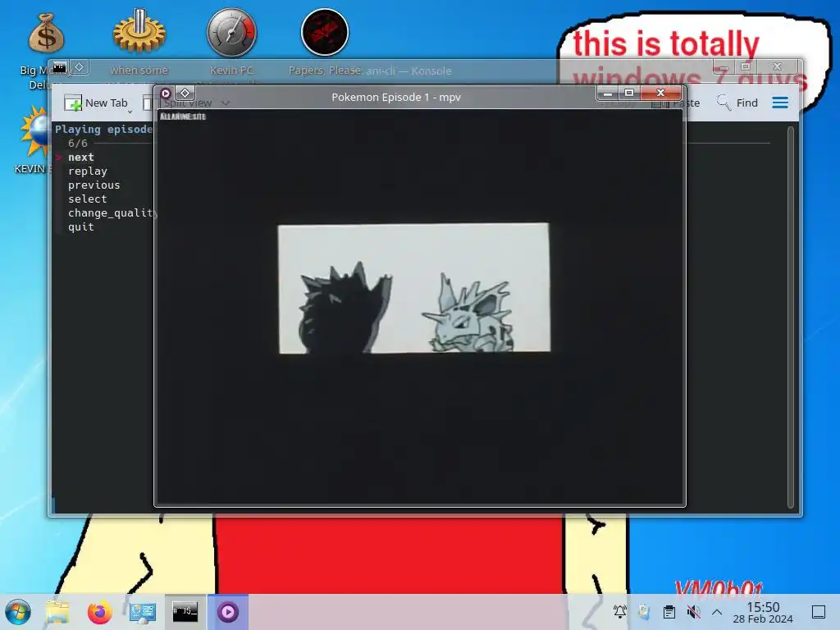Open the Kevin PC gauge icon
Image resolution: width=840 pixels, height=630 pixels.
pyautogui.click(x=231, y=32)
